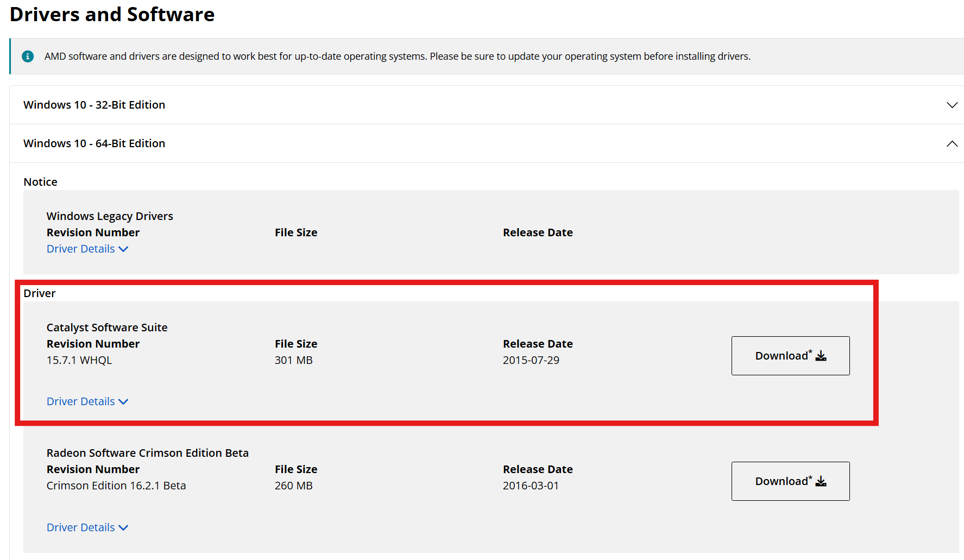
Task: Select the "Crimson Edition 16.2.1 Beta" revision value
Action: 116,486
